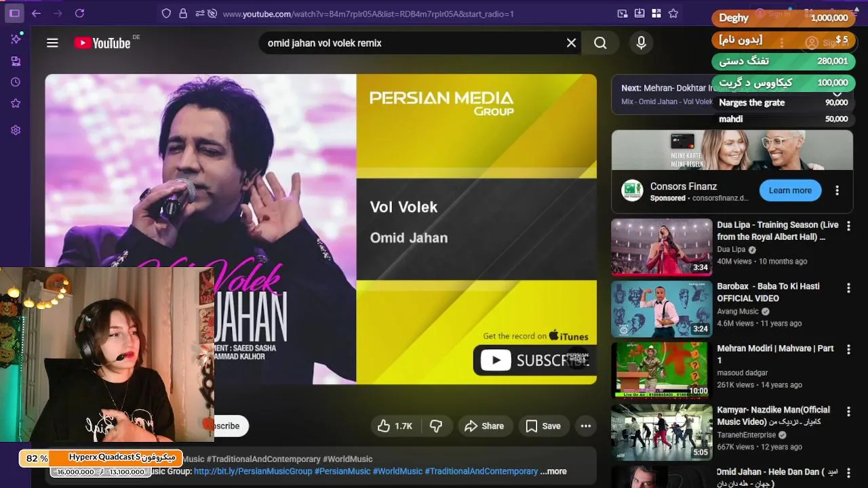Open the history clock icon in sidebar
Viewport: 868px width, 488px height.
[16, 82]
